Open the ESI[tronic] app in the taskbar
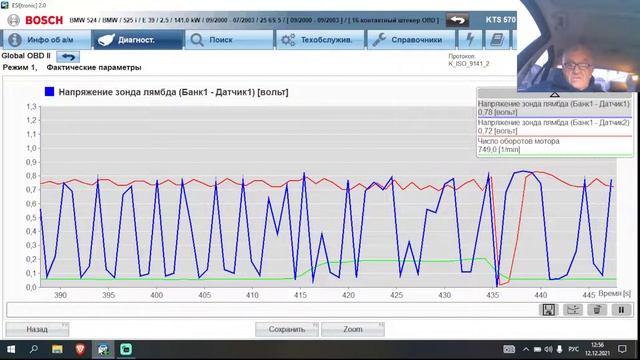Image resolution: width=640 pixels, height=360 pixels. 103,349
